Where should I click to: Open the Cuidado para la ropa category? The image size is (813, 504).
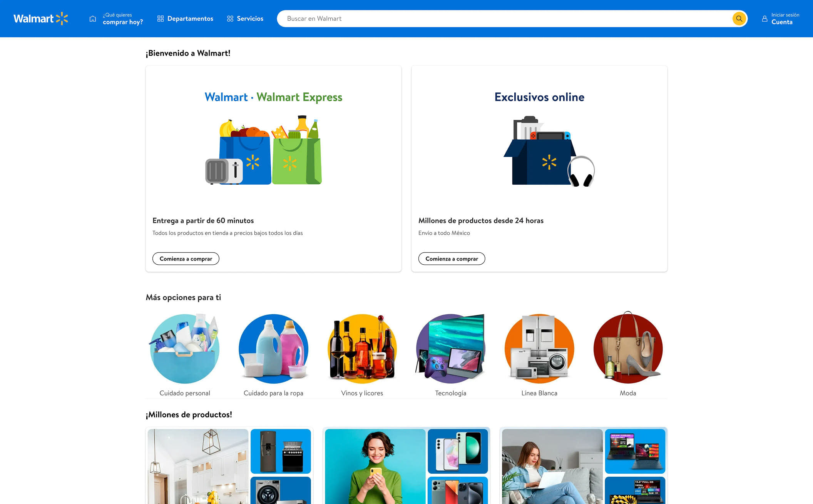(273, 349)
